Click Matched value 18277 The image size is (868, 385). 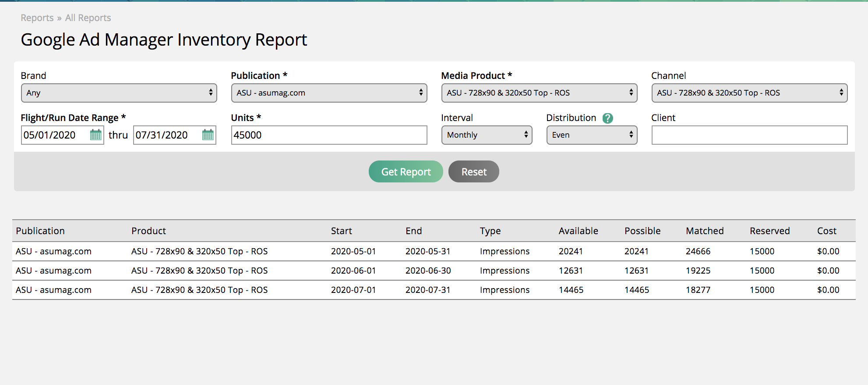click(698, 290)
